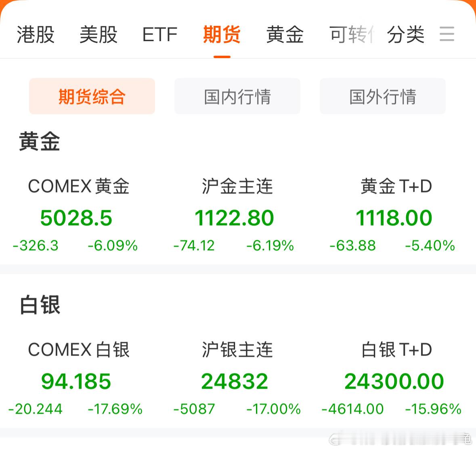Open the ETF tab
Screen dimensions: 476x450
click(x=159, y=35)
